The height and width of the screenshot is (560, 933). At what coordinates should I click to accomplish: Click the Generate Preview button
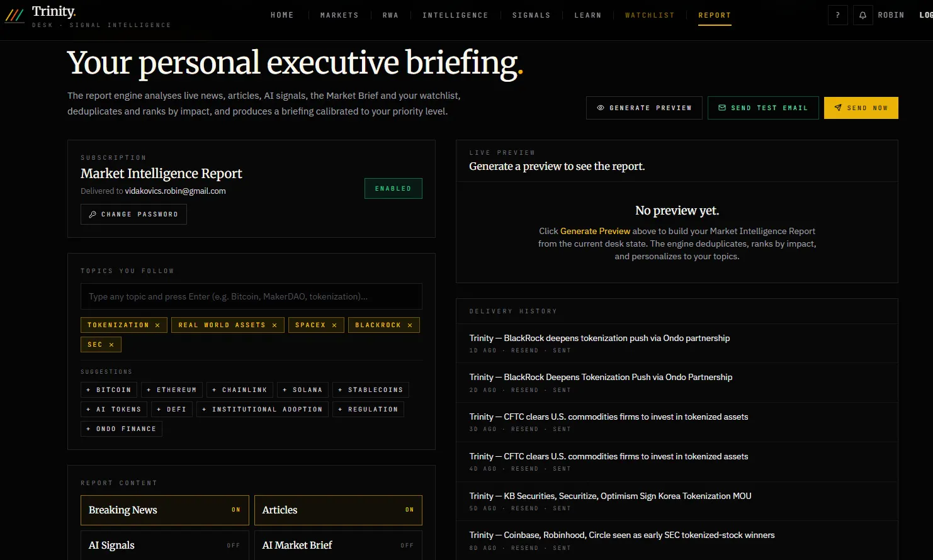pos(644,108)
